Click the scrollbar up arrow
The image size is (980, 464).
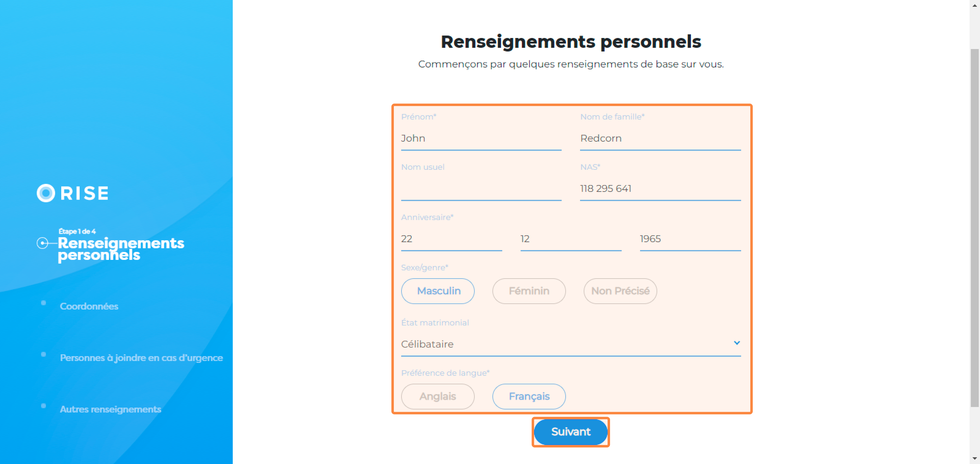(975, 5)
